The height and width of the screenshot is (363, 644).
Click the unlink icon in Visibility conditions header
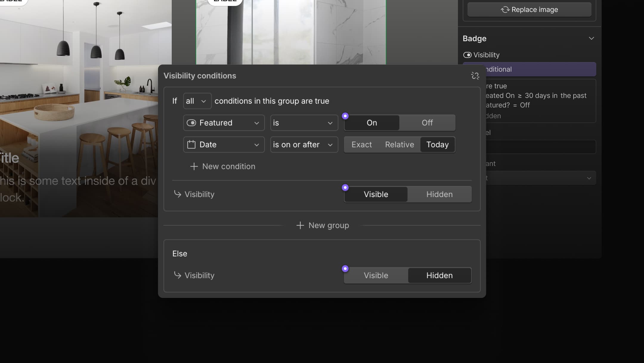coord(475,76)
